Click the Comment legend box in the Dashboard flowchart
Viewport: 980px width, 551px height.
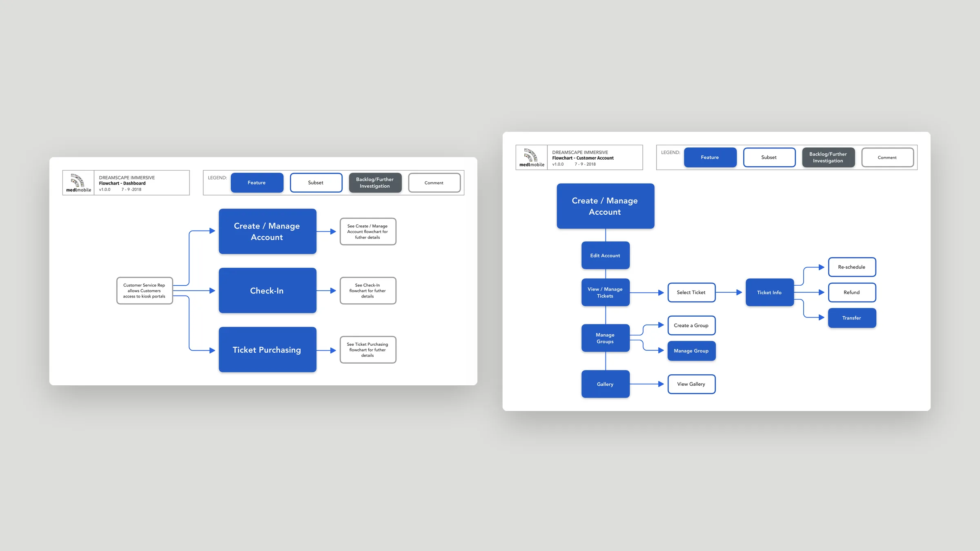pos(434,182)
